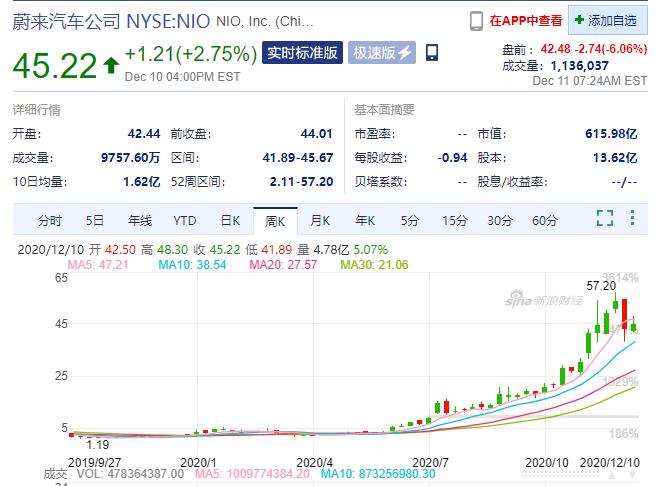The width and height of the screenshot is (665, 486).
Task: Open the 60分 chart tab
Action: click(545, 221)
